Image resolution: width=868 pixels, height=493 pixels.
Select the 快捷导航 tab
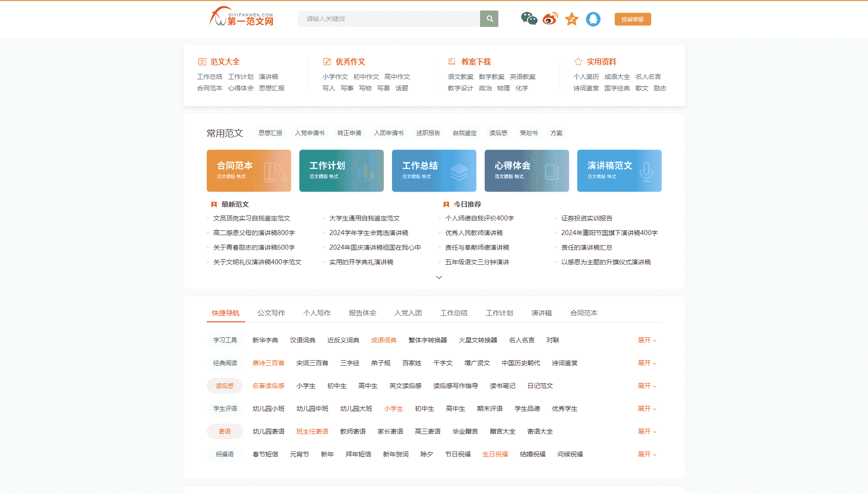(225, 313)
